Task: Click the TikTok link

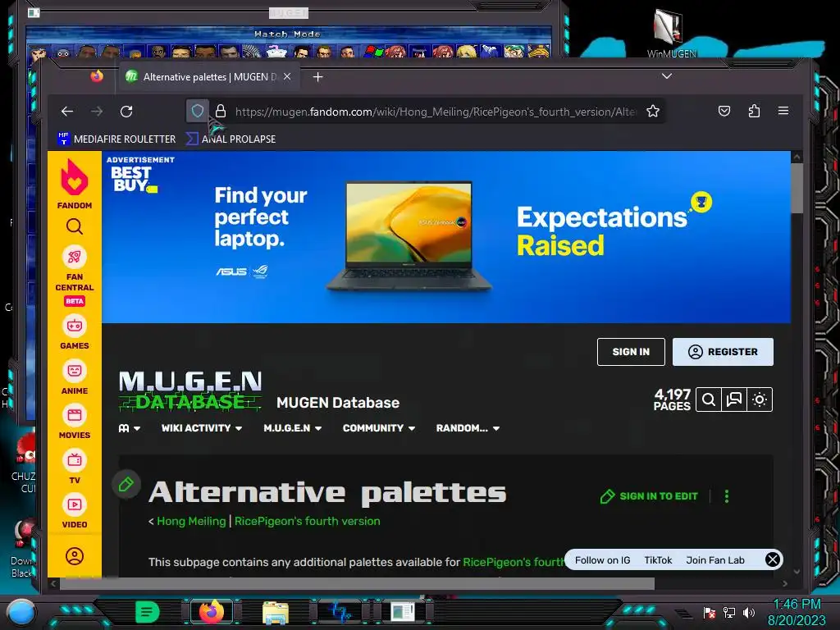Action: [658, 559]
